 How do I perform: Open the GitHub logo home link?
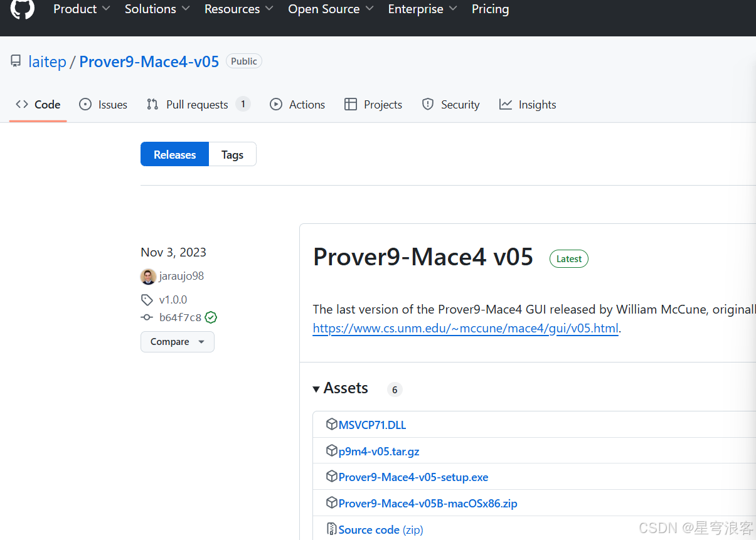tap(22, 9)
